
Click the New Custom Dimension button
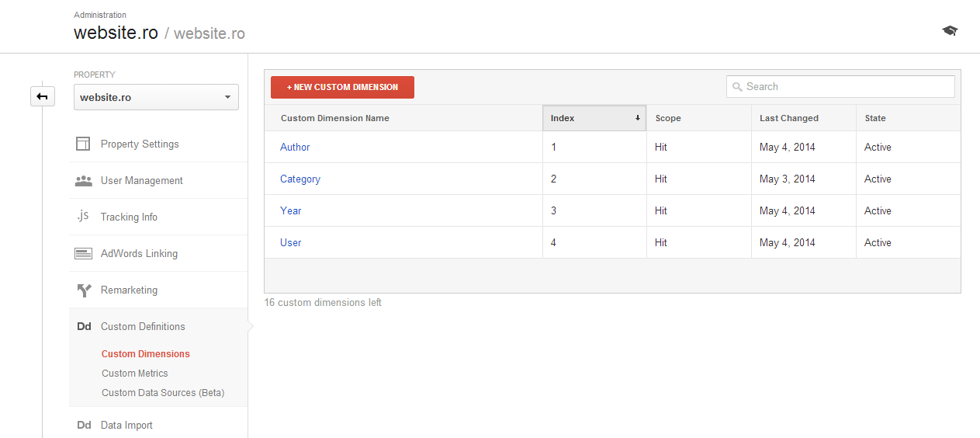pos(342,87)
